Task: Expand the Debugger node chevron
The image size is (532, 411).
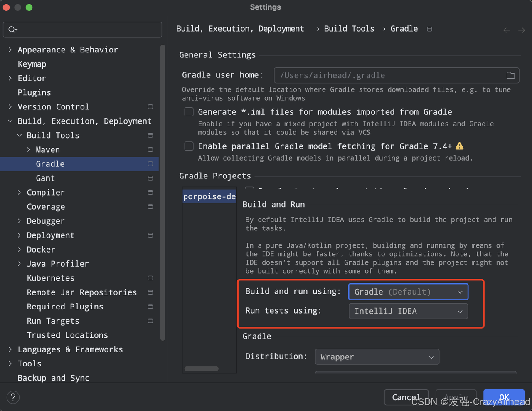Action: 19,221
